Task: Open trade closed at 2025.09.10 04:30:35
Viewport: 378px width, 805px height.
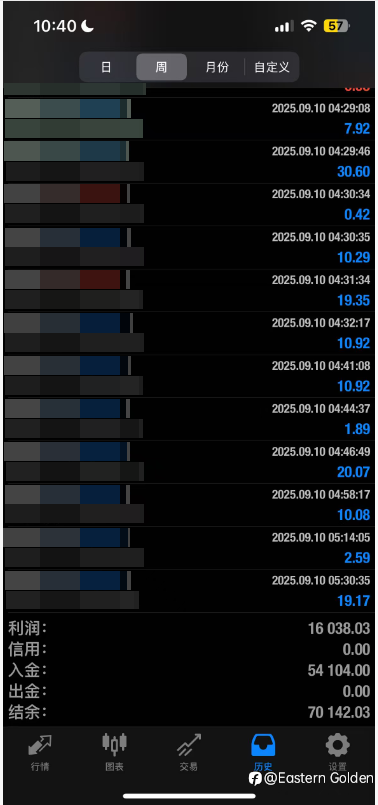Action: (x=189, y=248)
